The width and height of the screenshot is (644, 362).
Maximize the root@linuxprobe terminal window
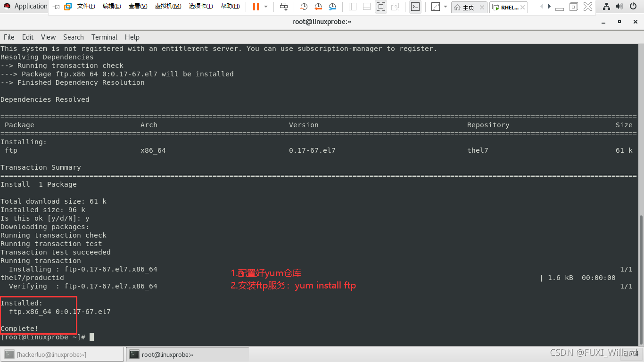point(619,22)
